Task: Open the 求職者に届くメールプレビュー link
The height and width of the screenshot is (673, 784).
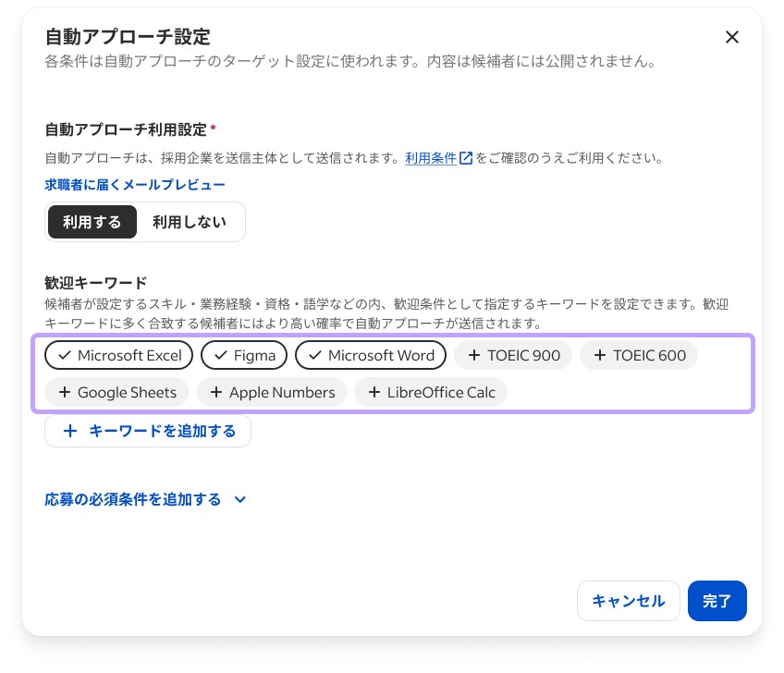Action: click(135, 185)
